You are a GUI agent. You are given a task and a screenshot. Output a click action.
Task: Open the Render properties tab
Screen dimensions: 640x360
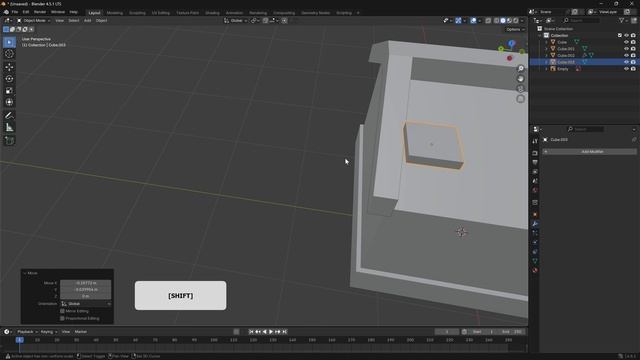point(535,153)
